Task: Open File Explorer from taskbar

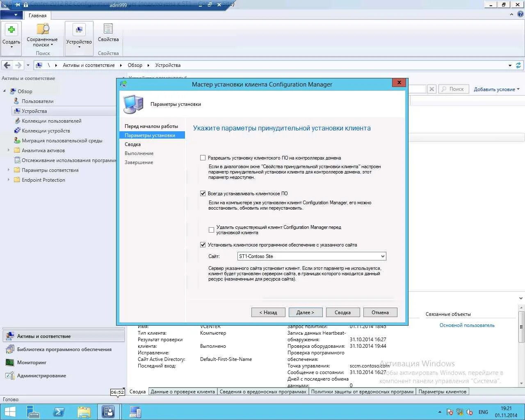Action: point(84,412)
